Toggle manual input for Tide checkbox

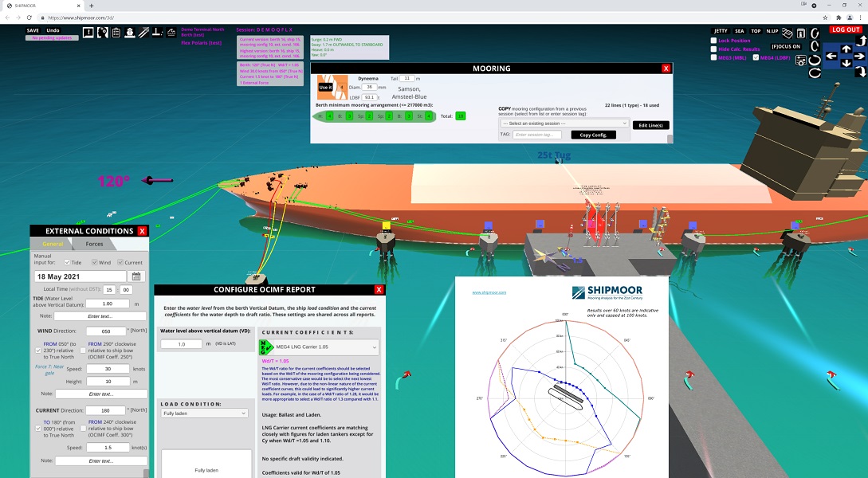tap(67, 262)
